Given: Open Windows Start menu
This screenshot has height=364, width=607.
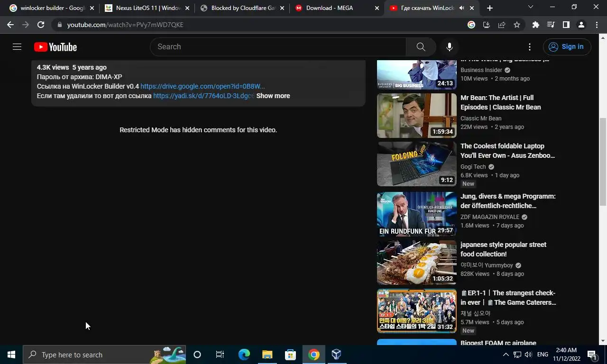Looking at the screenshot, I should tap(11, 355).
